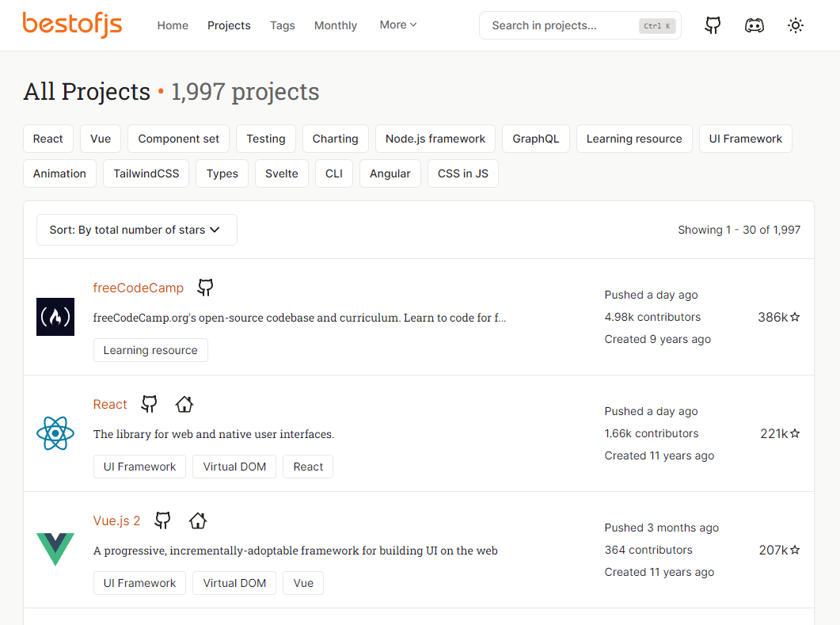Click React 221k star icon

click(795, 433)
